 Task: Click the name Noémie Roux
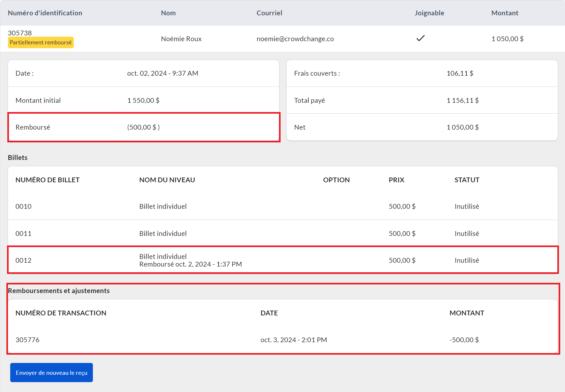click(181, 39)
